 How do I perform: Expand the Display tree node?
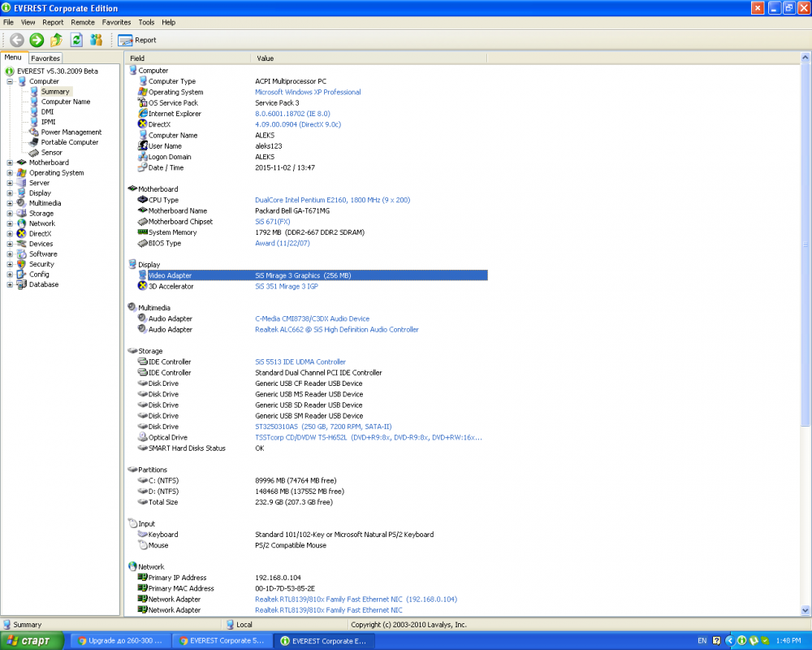click(x=9, y=193)
